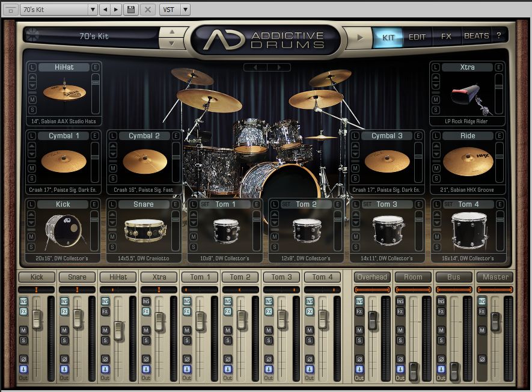Viewport: 532px width, 392px height.
Task: Click the output routing arrow on the Xtra channel
Action: [x=147, y=367]
